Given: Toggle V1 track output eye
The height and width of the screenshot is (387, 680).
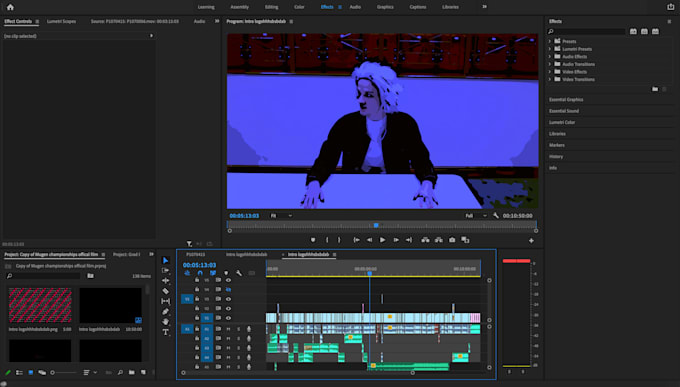Looking at the screenshot, I should pos(228,318).
